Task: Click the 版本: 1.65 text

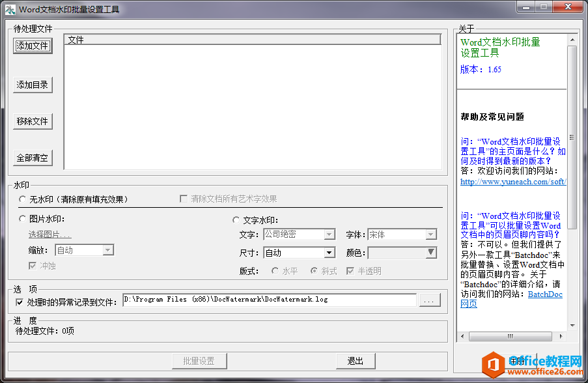Action: [x=481, y=70]
